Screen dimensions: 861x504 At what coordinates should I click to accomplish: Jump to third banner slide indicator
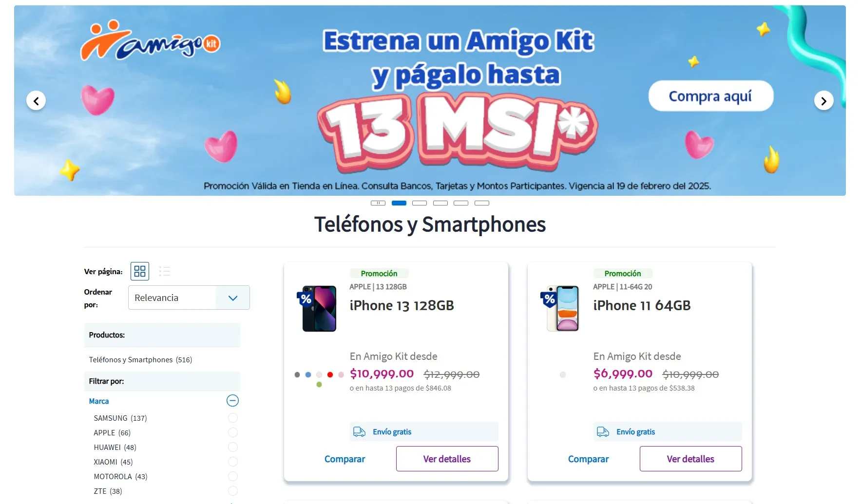click(x=420, y=203)
